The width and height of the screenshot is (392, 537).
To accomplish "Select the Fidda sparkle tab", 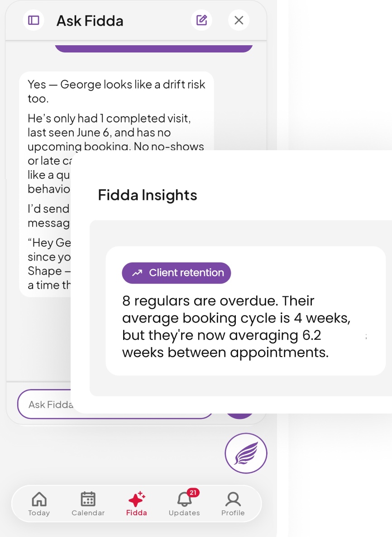I will [136, 504].
